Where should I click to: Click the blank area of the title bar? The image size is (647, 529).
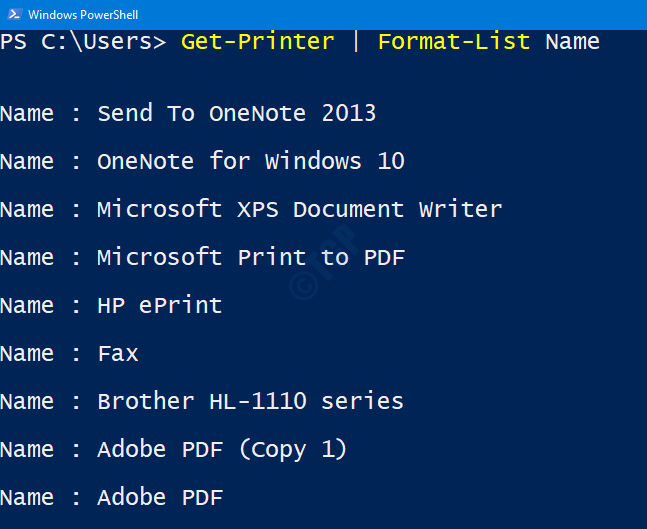(x=392, y=15)
